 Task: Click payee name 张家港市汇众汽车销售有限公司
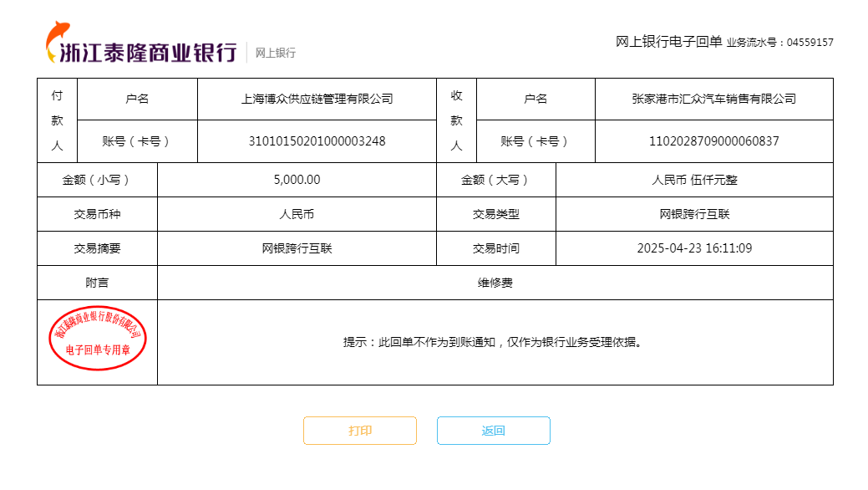coord(713,99)
